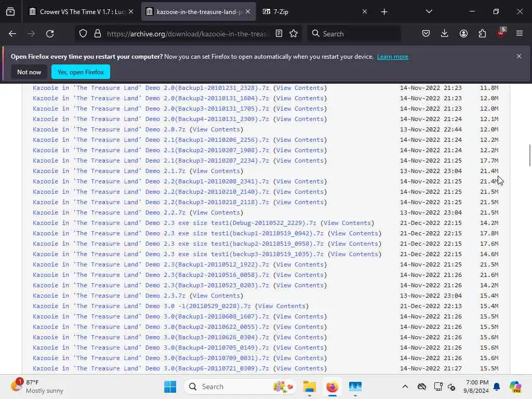The height and width of the screenshot is (399, 532).
Task: Open File Explorer from taskbar
Action: point(310,387)
